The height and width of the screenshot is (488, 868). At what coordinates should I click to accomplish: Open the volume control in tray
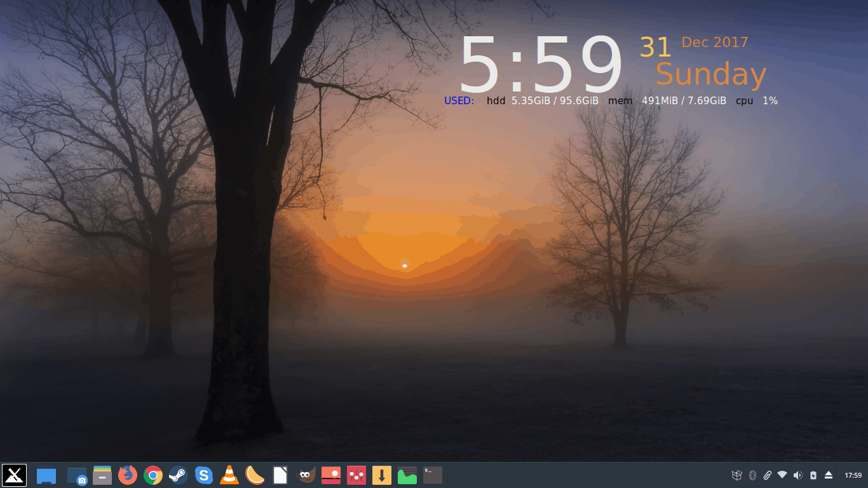[x=797, y=475]
